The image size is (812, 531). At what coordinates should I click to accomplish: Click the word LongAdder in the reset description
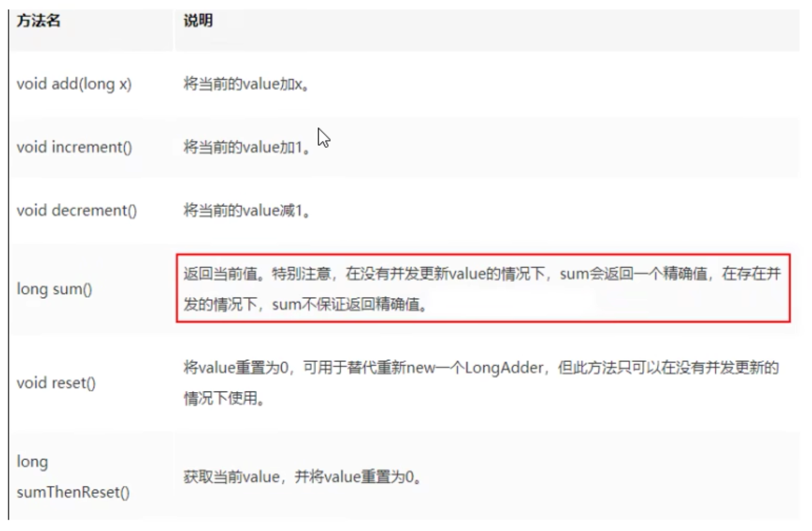(504, 368)
